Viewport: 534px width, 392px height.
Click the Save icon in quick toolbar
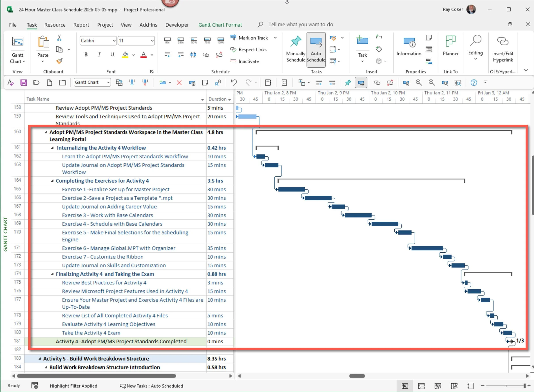pos(23,83)
